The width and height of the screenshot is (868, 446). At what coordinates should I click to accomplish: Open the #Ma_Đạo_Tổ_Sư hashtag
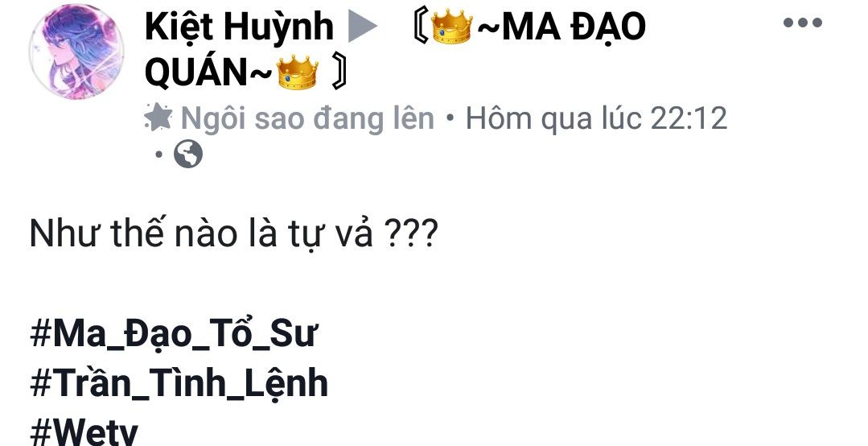coord(174,336)
